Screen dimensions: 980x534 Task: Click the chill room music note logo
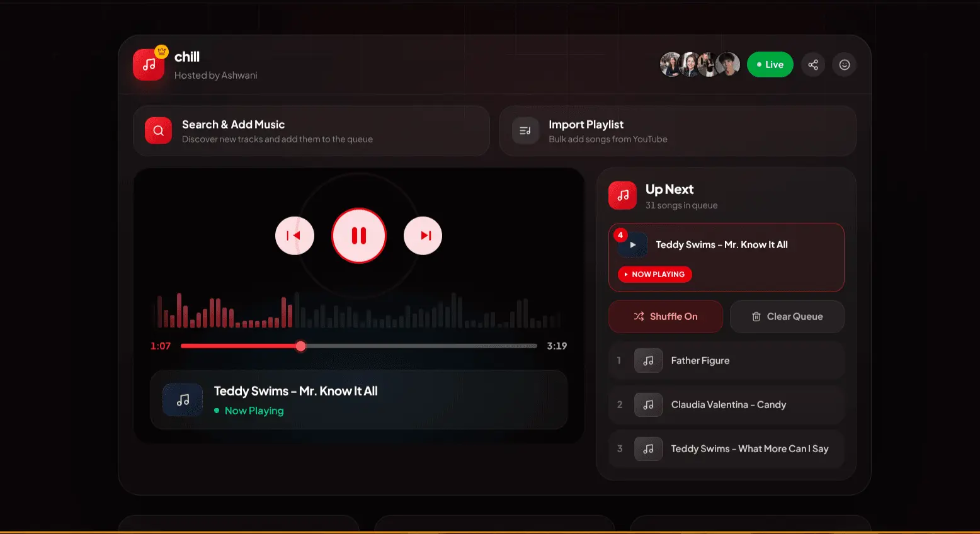(x=149, y=65)
